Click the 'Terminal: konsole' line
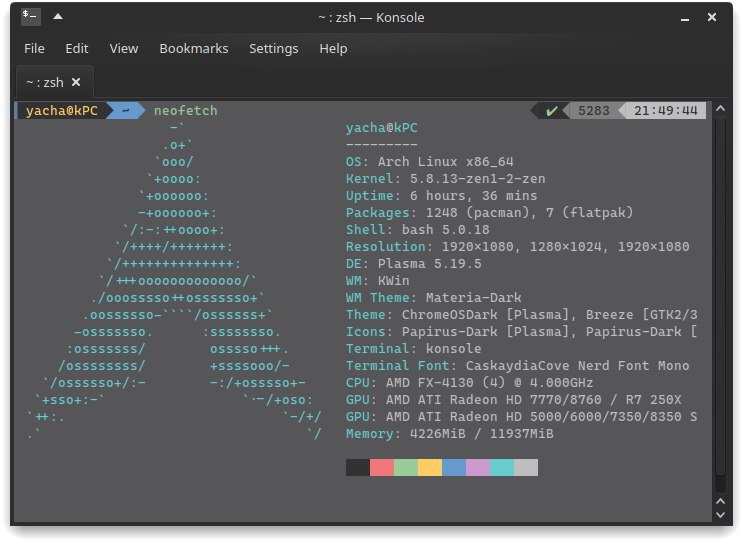This screenshot has height=540, width=743. 414,349
